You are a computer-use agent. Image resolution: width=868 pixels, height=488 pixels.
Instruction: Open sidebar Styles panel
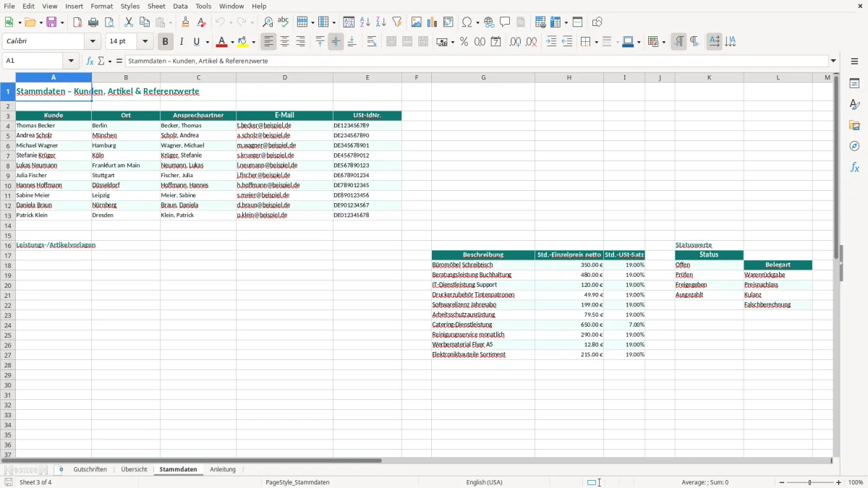tap(854, 105)
